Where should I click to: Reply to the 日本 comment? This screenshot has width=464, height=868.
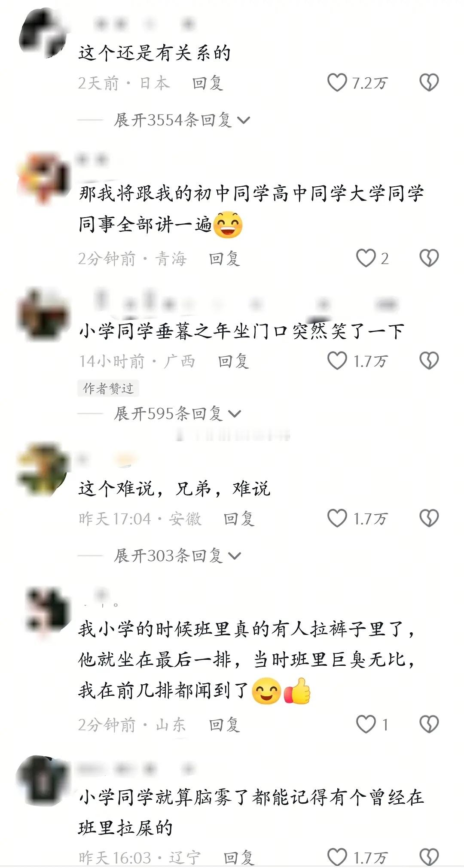pos(208,83)
